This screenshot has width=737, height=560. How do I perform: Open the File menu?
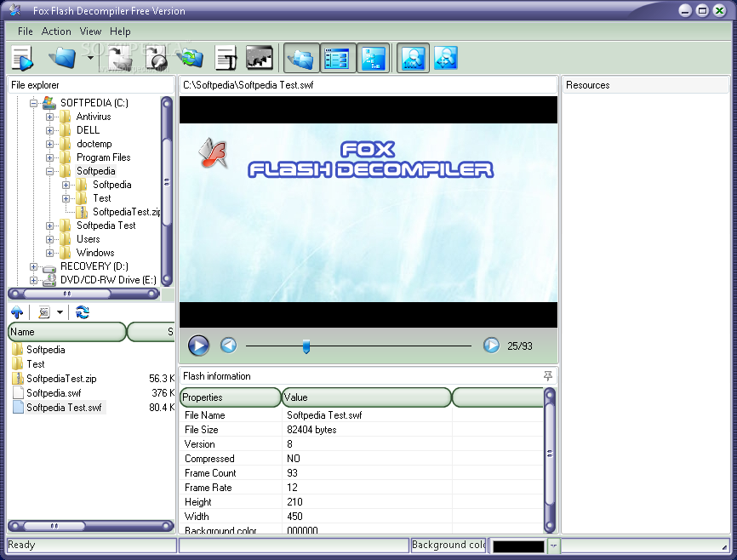click(26, 31)
